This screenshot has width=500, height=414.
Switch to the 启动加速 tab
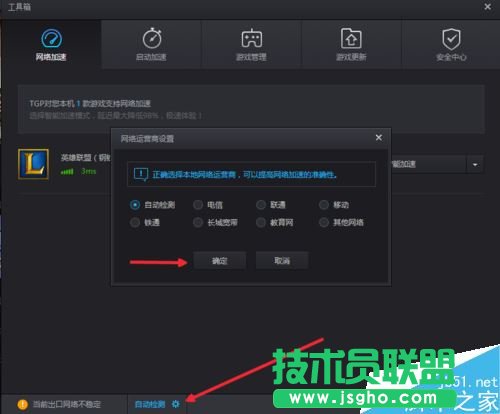pos(151,44)
